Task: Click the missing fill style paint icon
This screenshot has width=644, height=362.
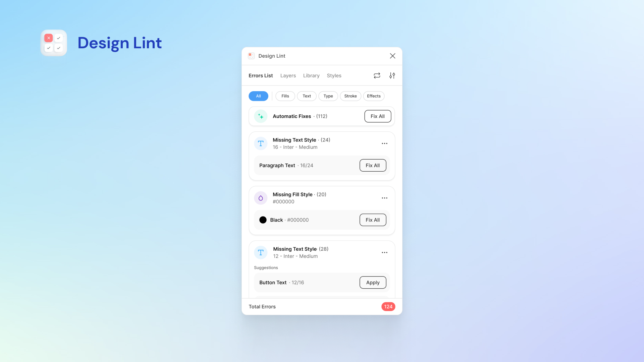Action: [x=261, y=198]
